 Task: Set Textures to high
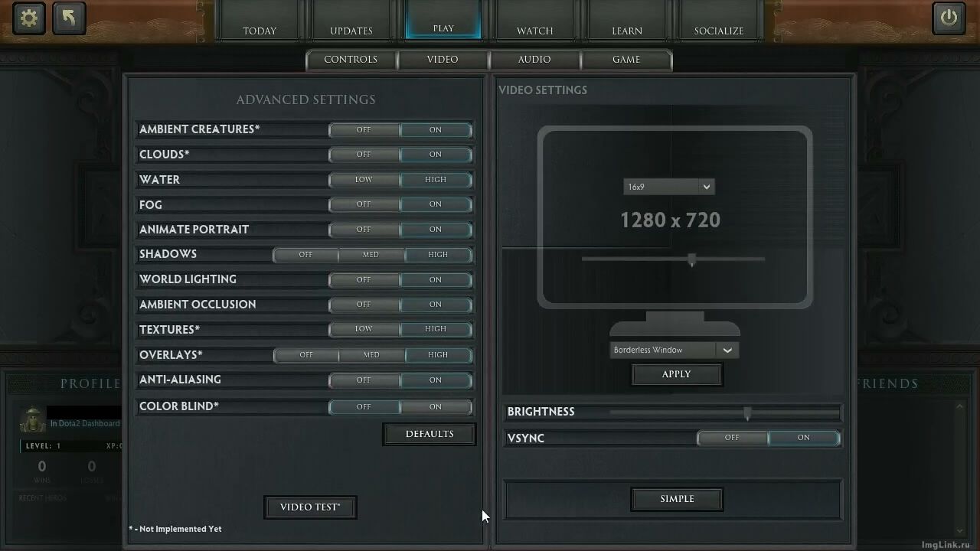(436, 329)
